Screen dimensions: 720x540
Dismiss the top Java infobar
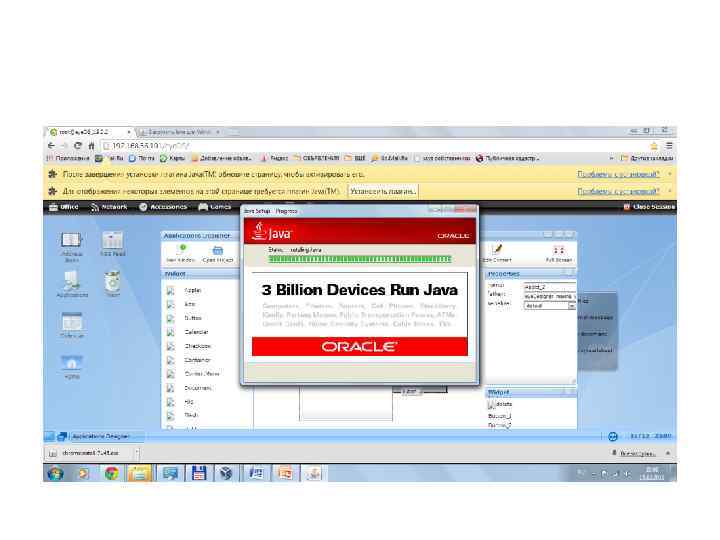point(669,174)
